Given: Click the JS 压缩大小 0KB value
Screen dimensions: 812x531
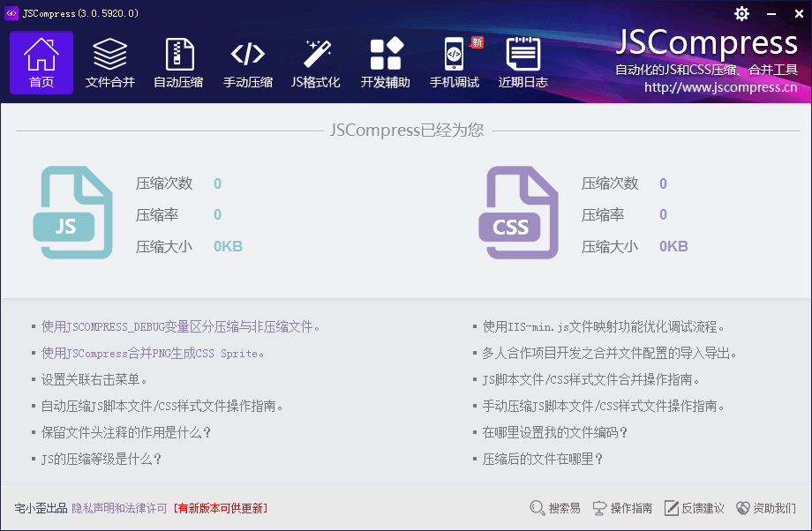Looking at the screenshot, I should tap(228, 246).
